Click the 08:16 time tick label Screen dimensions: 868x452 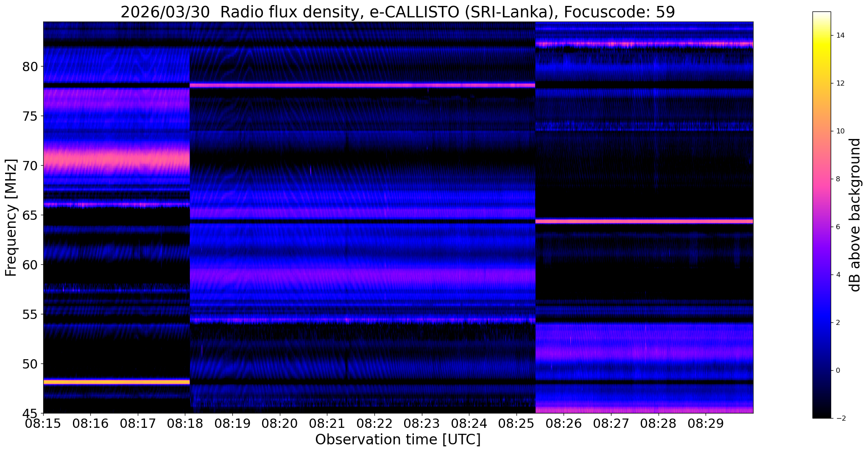[x=90, y=423]
